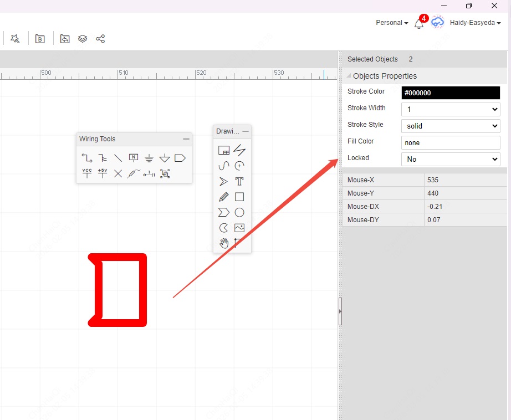The height and width of the screenshot is (420, 511).
Task: Place a VCC power symbol
Action: click(87, 173)
